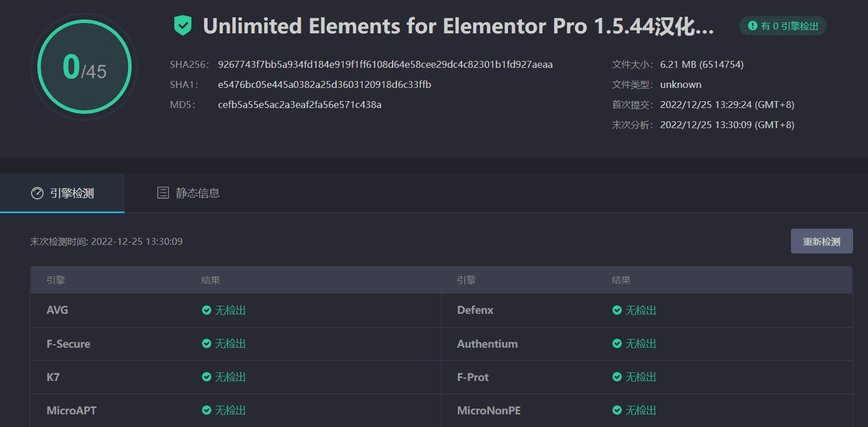Click the 末次检测时间 line above table
Viewport: 868px width, 427px height.
coord(106,241)
